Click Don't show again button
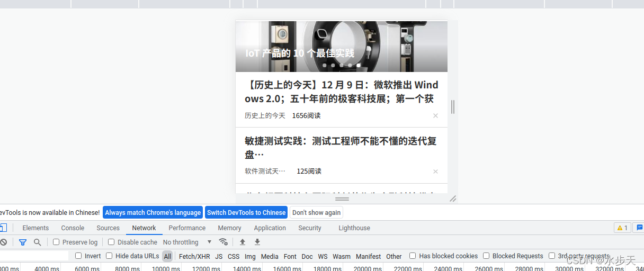 click(x=317, y=212)
